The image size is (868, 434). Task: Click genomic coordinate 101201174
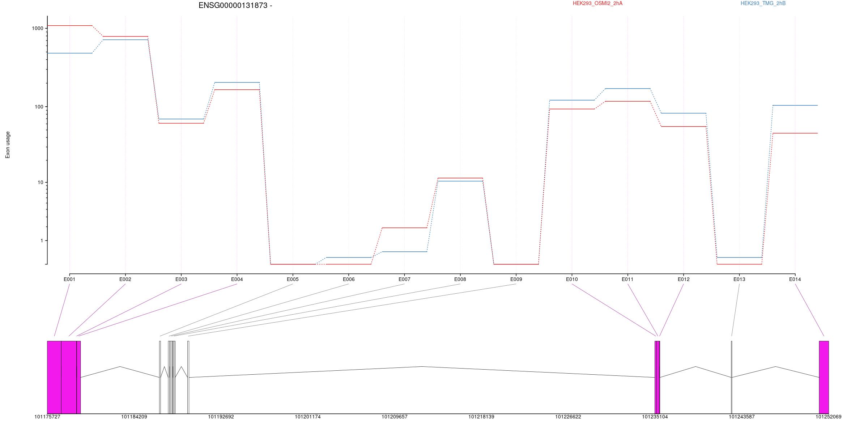click(x=308, y=417)
